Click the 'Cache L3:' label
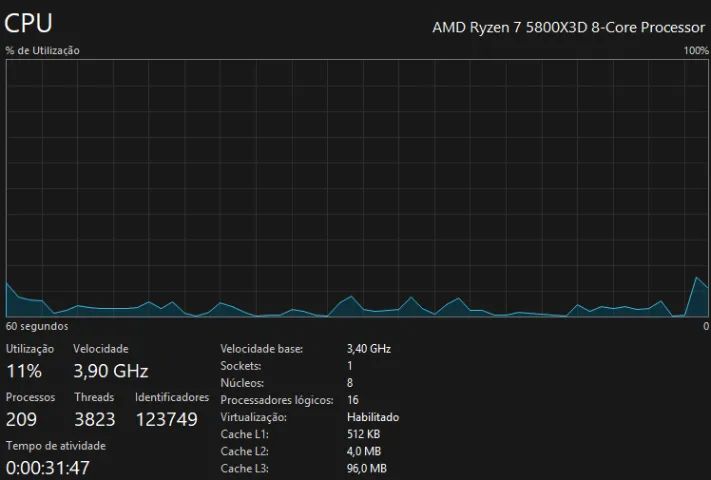 point(244,469)
